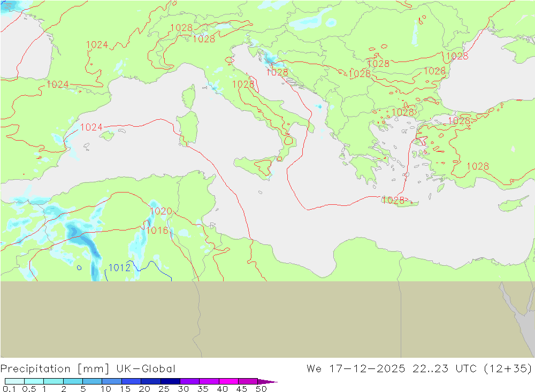Pick the legend swatch between 40 and 45
This screenshot has width=535, height=392.
coord(228,381)
